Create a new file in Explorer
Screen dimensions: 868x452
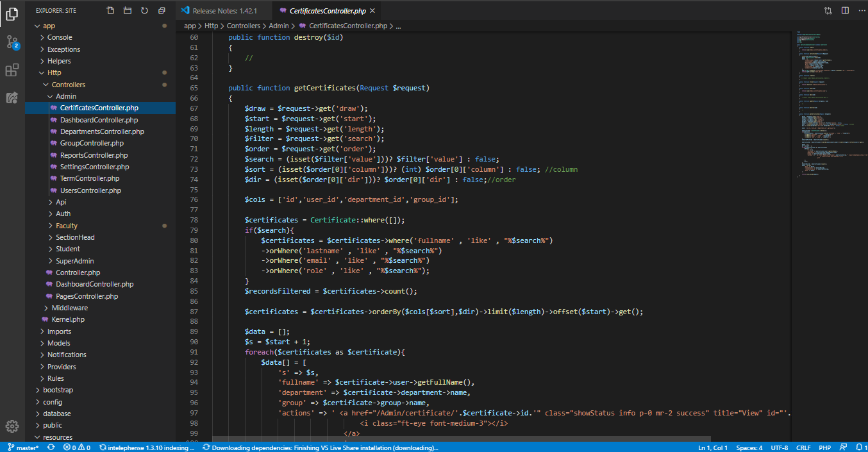(111, 11)
